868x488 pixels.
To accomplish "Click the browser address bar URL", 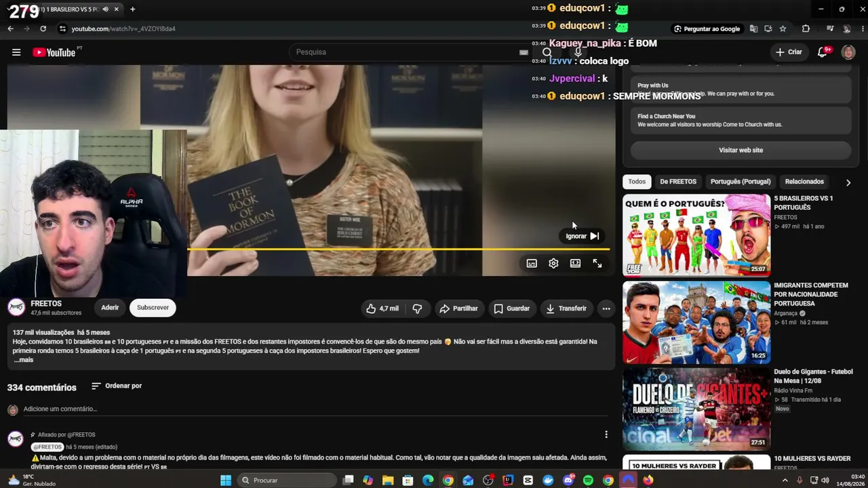I will [123, 28].
